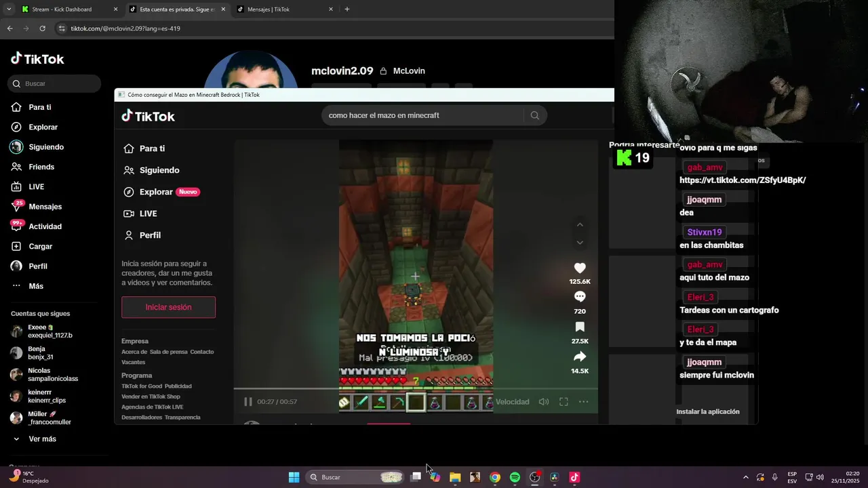868x488 pixels.
Task: Go to the previous video with up chevron
Action: pyautogui.click(x=580, y=224)
